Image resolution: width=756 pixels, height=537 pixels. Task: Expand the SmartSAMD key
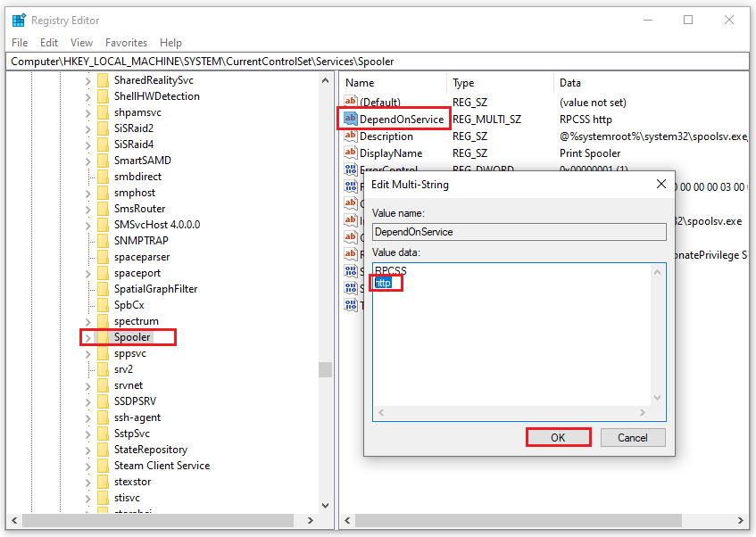click(x=87, y=161)
